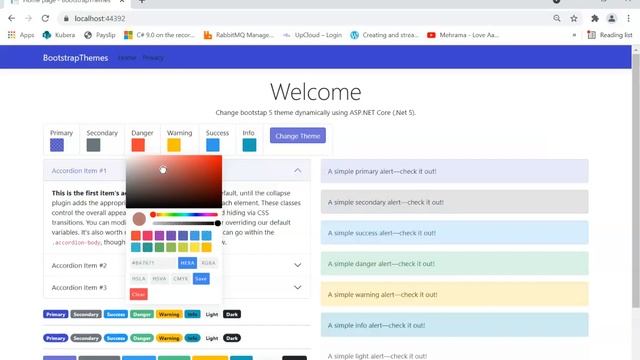The width and height of the screenshot is (640, 360).
Task: Pick the teal preset swatch in picker
Action: pos(147,247)
